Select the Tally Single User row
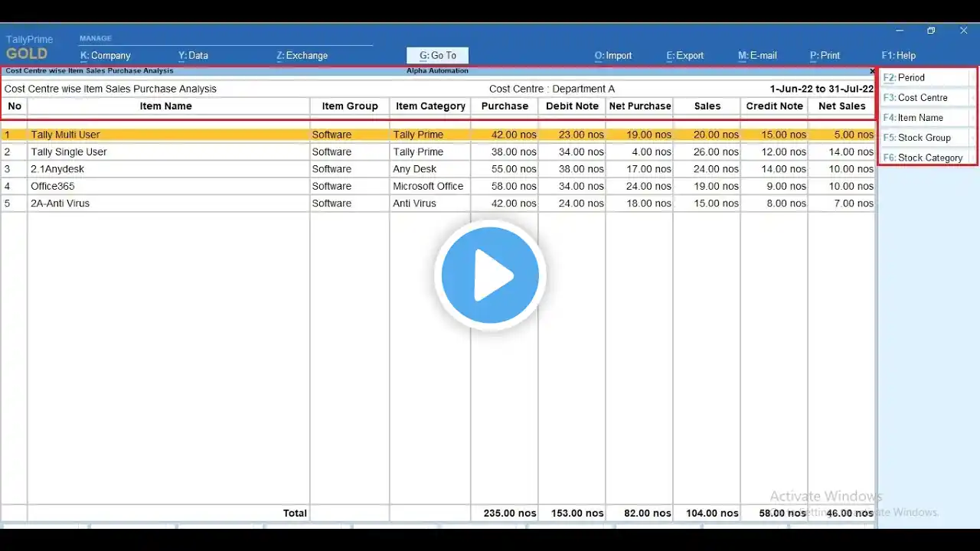The width and height of the screenshot is (980, 551). point(438,152)
